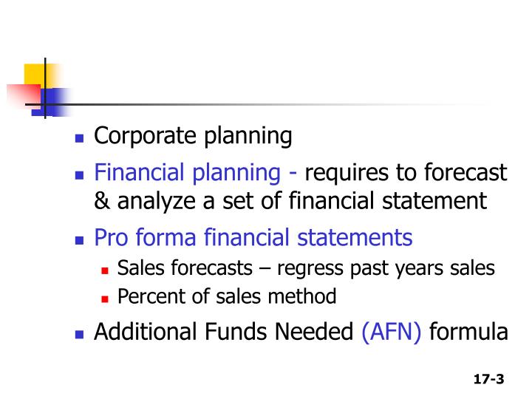Click the 'Percent of sales method' text
Screen dimensions: 532x399
[227, 296]
